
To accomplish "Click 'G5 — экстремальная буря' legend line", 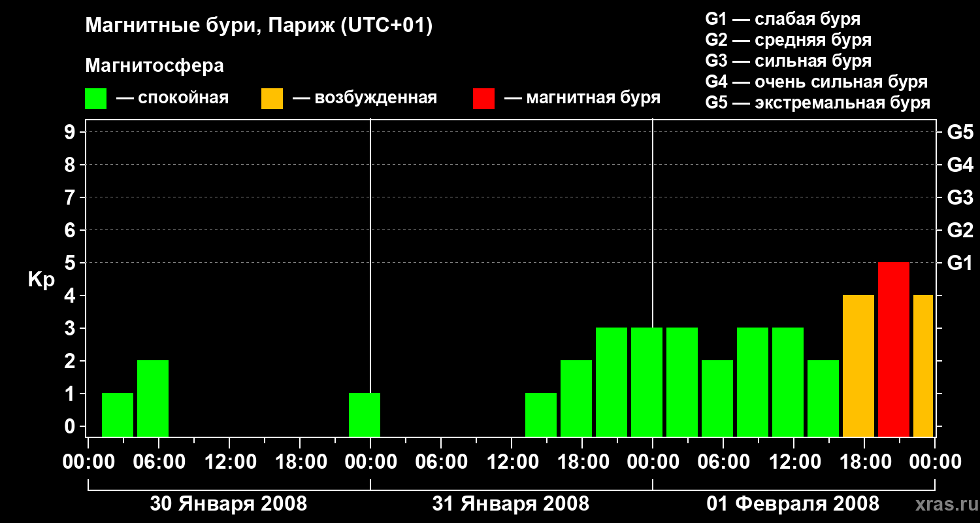I will tap(817, 103).
